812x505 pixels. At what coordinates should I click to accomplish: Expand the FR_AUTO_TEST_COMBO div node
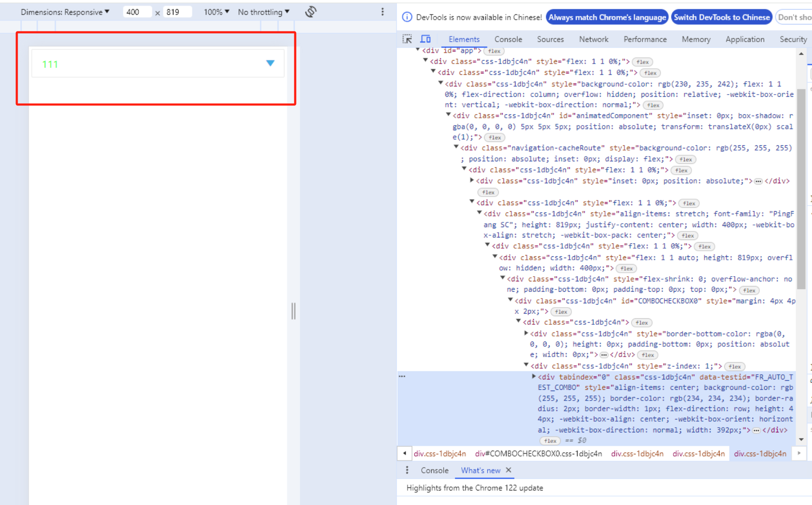coord(534,376)
